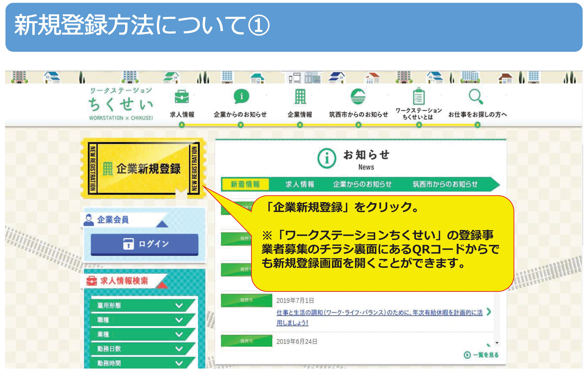The height and width of the screenshot is (373, 588).
Task: Go to 企業情報 in the top navigation
Action: (x=300, y=114)
